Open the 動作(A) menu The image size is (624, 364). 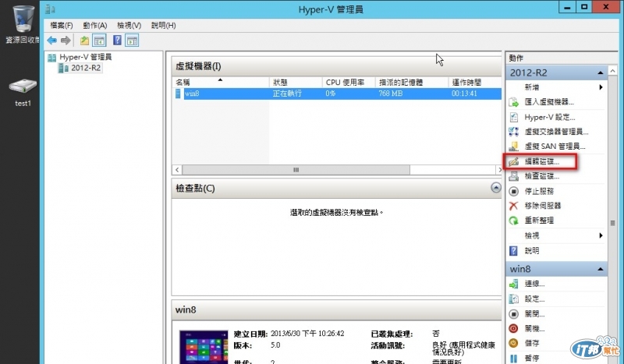pyautogui.click(x=95, y=26)
